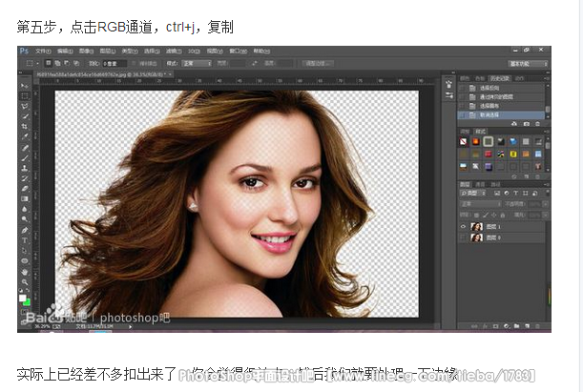Create new snapshot in History panel

526,124
